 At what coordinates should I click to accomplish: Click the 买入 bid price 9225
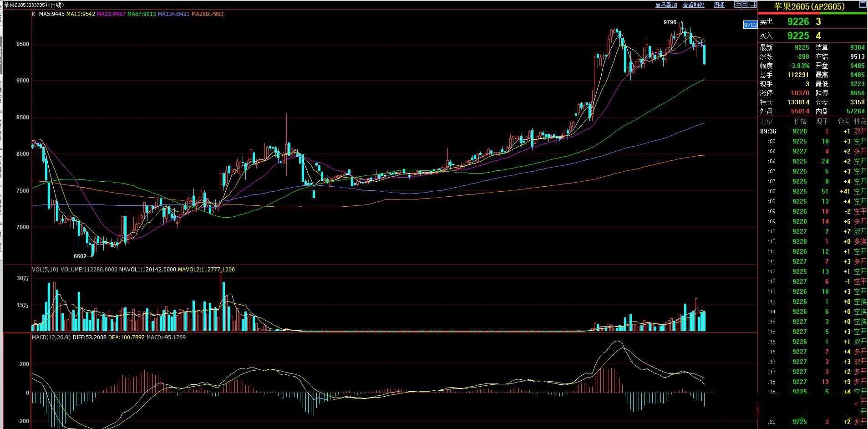[798, 36]
